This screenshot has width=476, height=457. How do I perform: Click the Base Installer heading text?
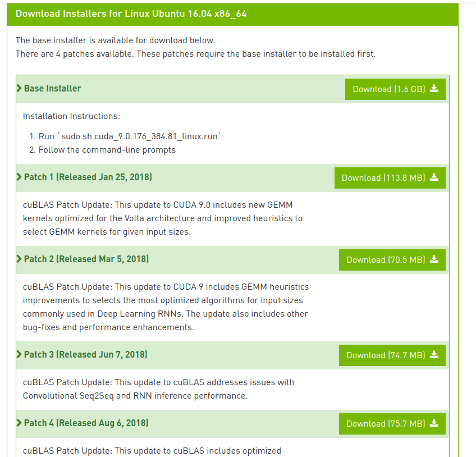pyautogui.click(x=52, y=88)
